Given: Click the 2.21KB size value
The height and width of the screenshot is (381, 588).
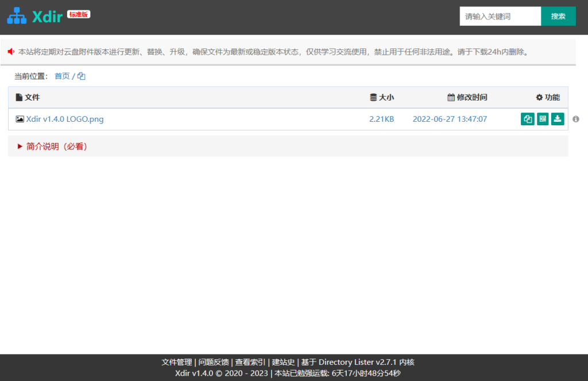Looking at the screenshot, I should click(x=381, y=119).
